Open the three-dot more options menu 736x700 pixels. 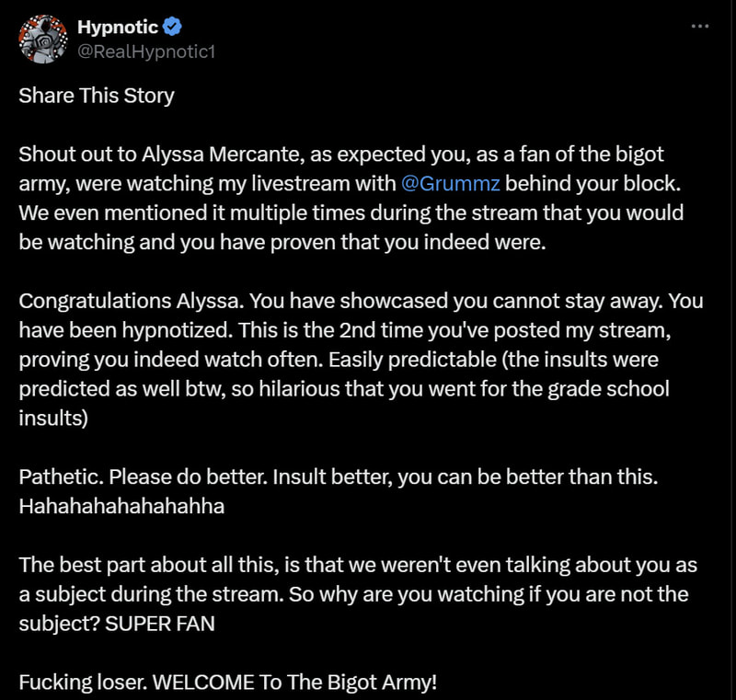(x=700, y=27)
